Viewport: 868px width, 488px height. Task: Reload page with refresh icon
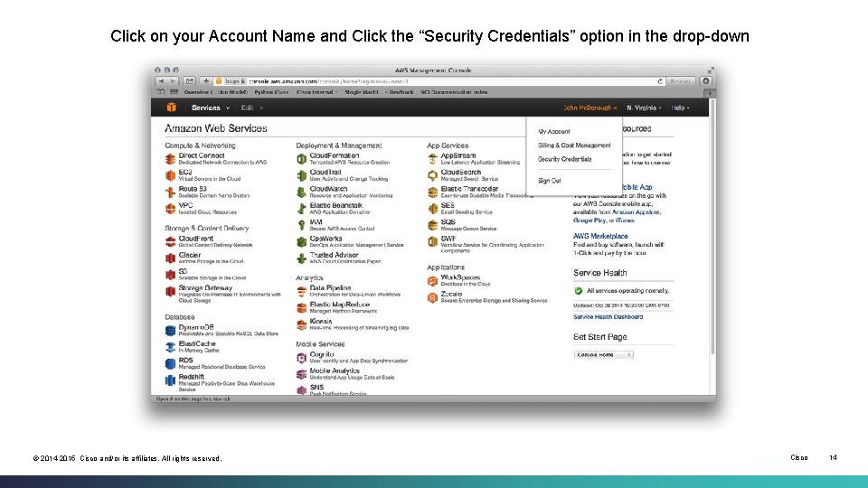660,81
